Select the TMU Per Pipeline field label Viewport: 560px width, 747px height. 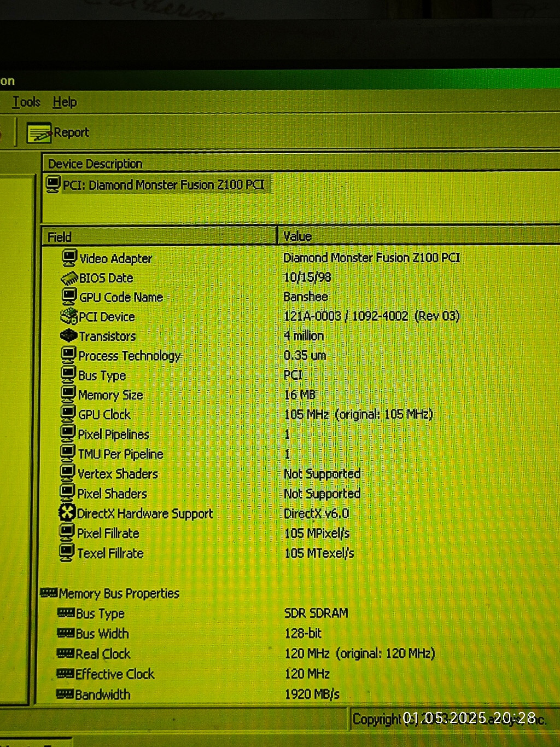(120, 454)
